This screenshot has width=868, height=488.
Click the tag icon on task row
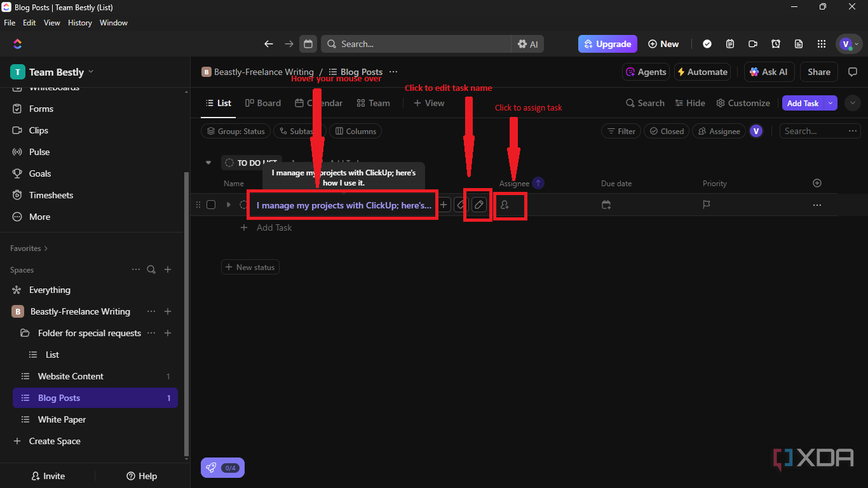461,205
